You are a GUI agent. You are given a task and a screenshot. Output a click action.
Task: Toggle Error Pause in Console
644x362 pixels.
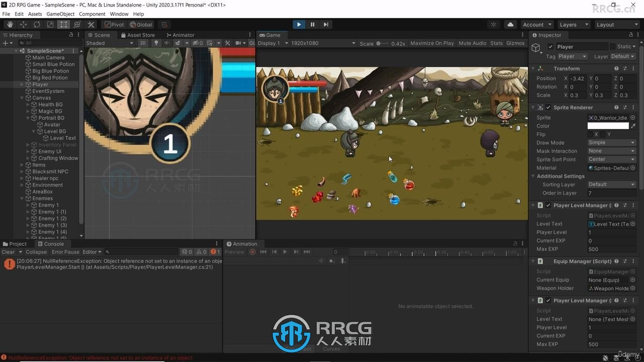[65, 252]
